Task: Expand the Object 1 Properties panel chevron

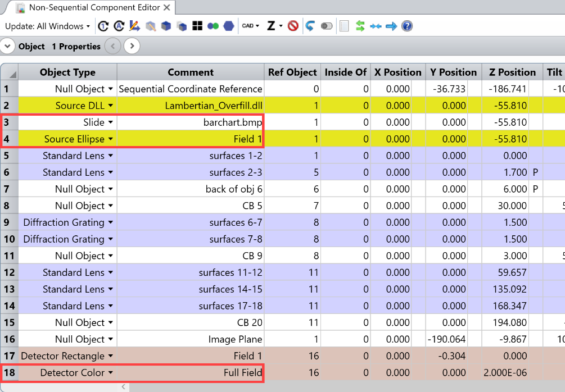Action: tap(7, 46)
